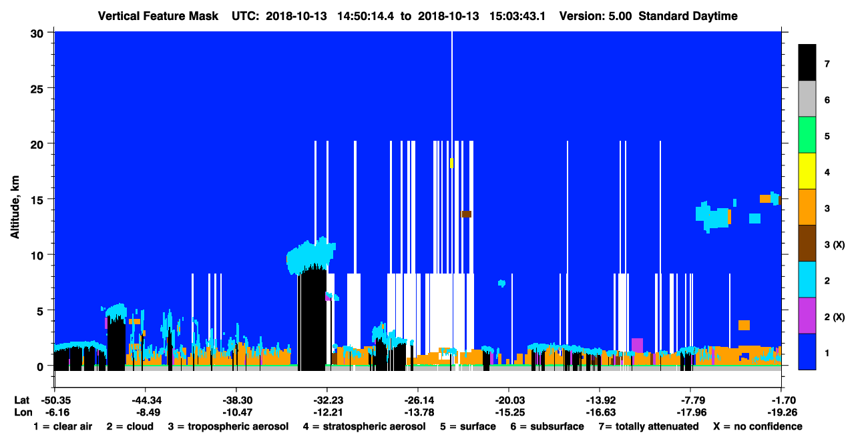
Task: Click the 'Lon' row label
Action: 22,412
